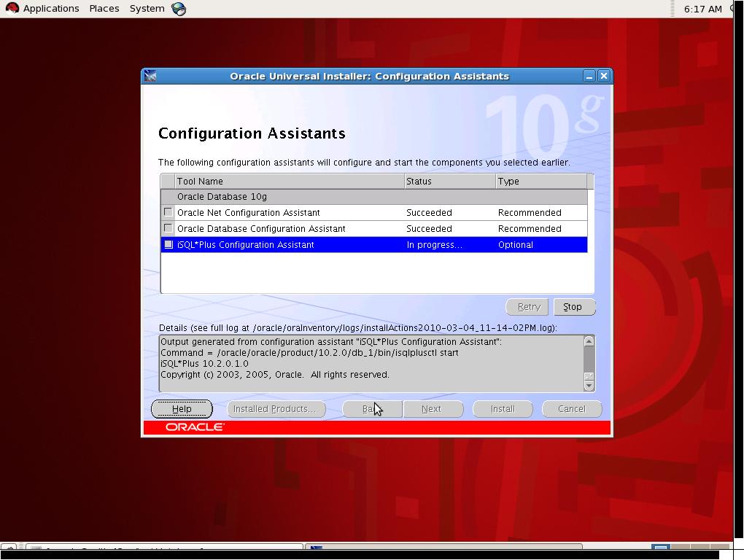Toggle Oracle Net Configuration Assistant checkbox
Screen dimensions: 744x560
[x=168, y=212]
